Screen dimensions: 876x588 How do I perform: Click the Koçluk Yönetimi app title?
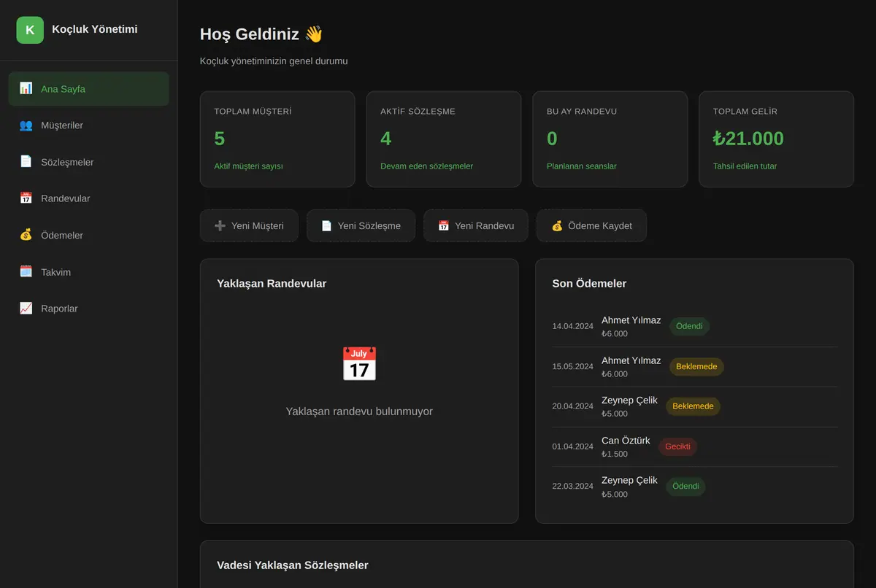[95, 29]
